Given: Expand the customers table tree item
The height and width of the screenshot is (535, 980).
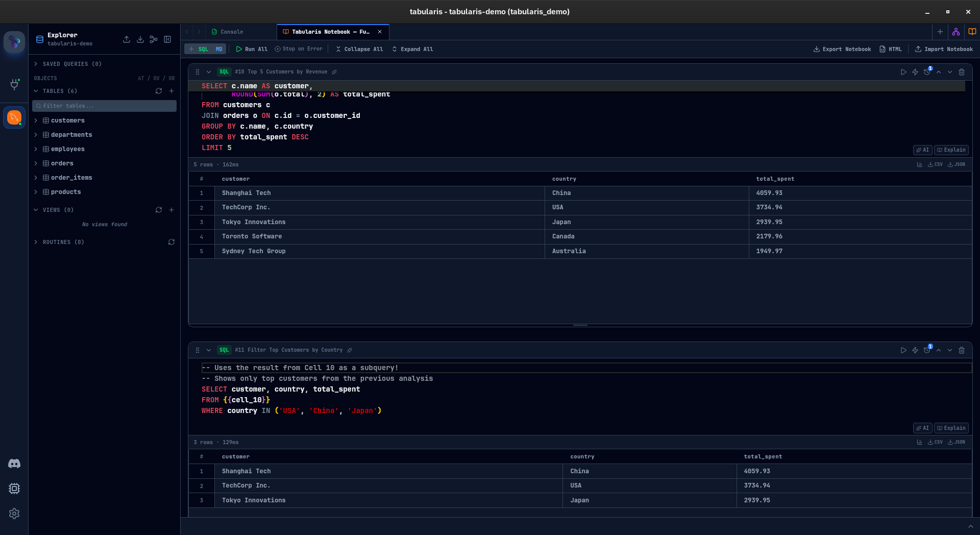Looking at the screenshot, I should (36, 120).
